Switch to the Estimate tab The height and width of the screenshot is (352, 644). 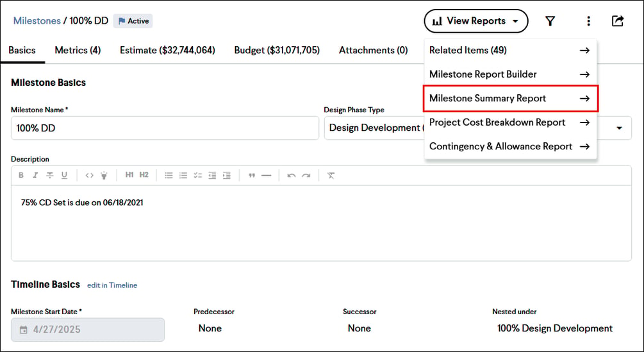tap(168, 50)
